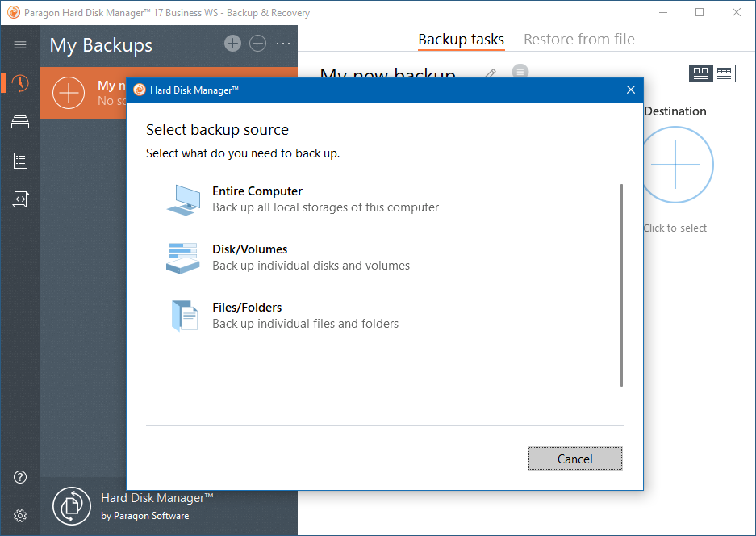
Task: Cancel the Select backup source dialog
Action: tap(575, 459)
